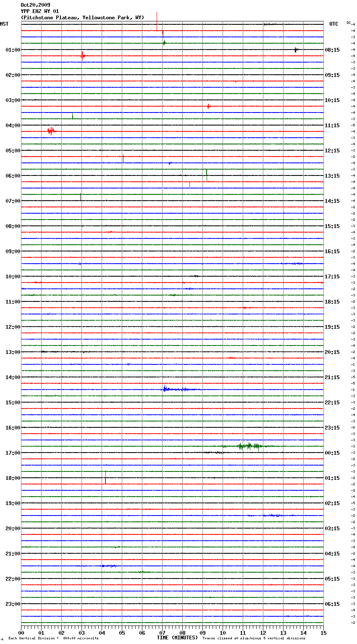This screenshot has height=644, width=357.
Task: Click the 20:15 UTC time label
Action: coord(332,352)
